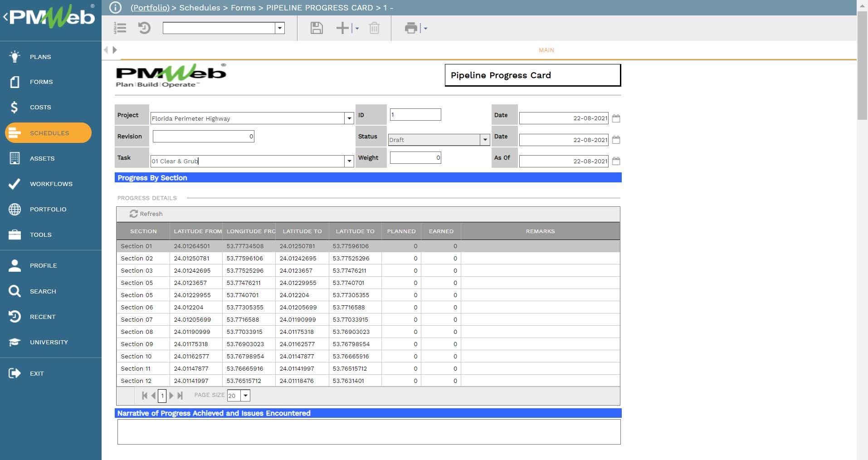
Task: Click the Tools briefcase icon
Action: pyautogui.click(x=15, y=235)
